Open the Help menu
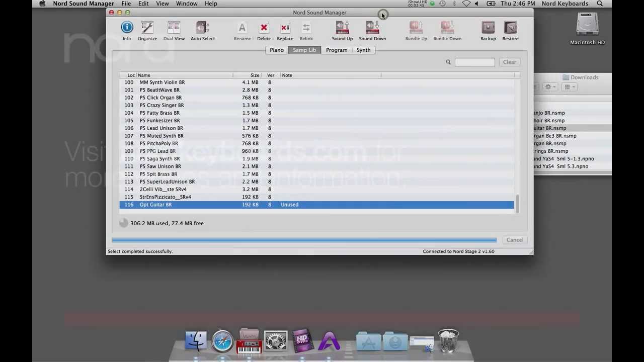The height and width of the screenshot is (362, 644). point(211,4)
